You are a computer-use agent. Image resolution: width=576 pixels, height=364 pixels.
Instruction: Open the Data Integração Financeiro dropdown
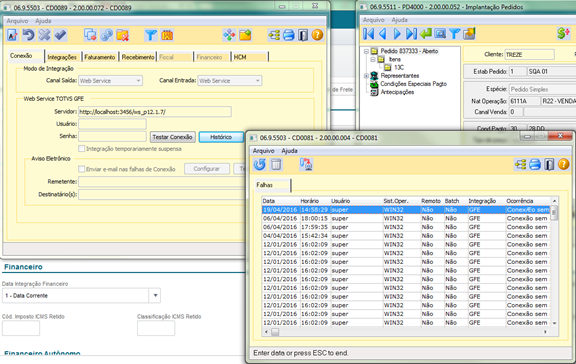(155, 296)
